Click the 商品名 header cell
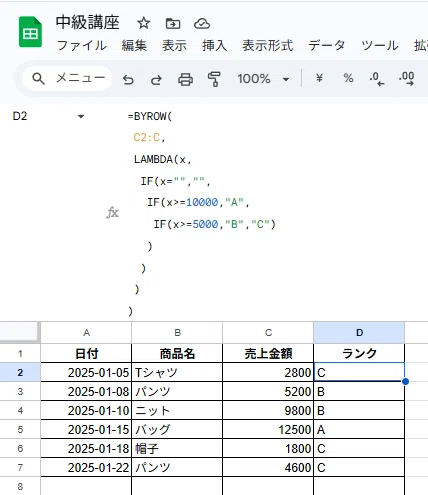This screenshot has height=495, width=428. [177, 353]
